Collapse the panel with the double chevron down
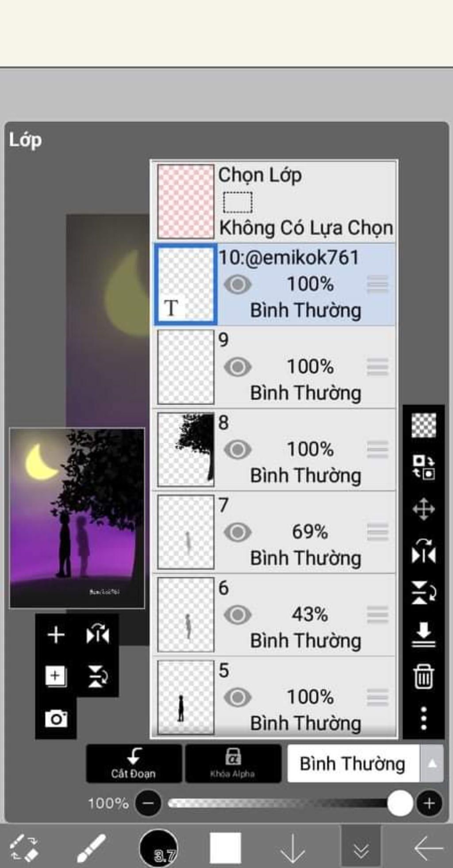Viewport: 453px width, 868px height. coord(361,849)
